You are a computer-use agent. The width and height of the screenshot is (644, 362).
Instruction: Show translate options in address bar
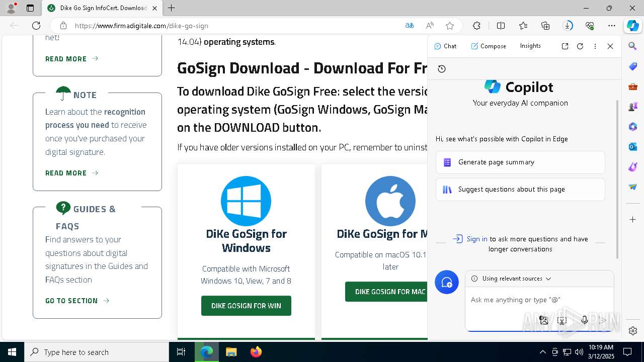410,26
